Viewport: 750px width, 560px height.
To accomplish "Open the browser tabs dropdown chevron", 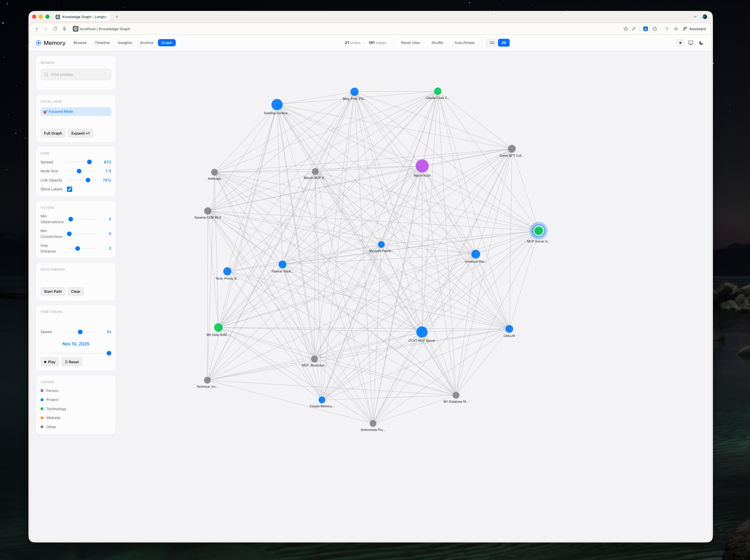I will coord(695,17).
